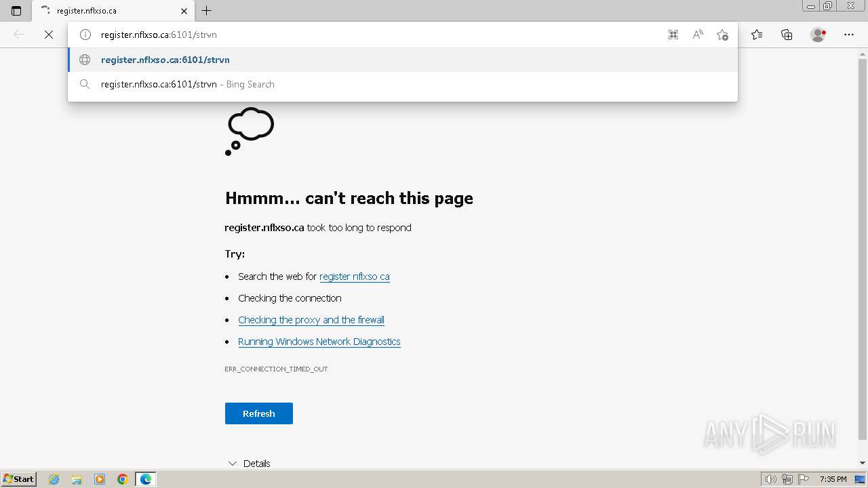The height and width of the screenshot is (488, 868).
Task: Open the volume control tray icon
Action: point(771,479)
